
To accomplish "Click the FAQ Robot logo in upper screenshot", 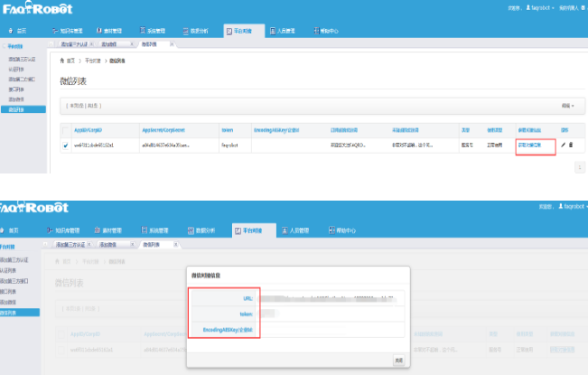I will click(38, 8).
